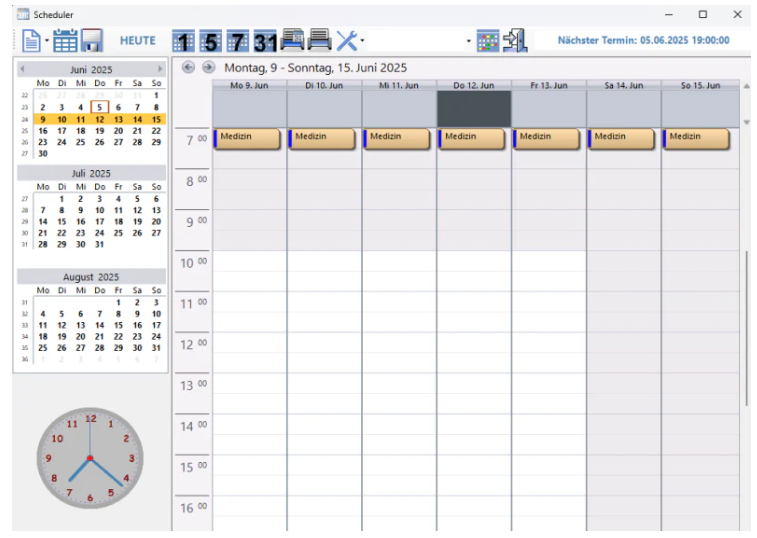Screen dimensions: 757x538
Task: Switch to 31-day month view
Action: point(265,42)
